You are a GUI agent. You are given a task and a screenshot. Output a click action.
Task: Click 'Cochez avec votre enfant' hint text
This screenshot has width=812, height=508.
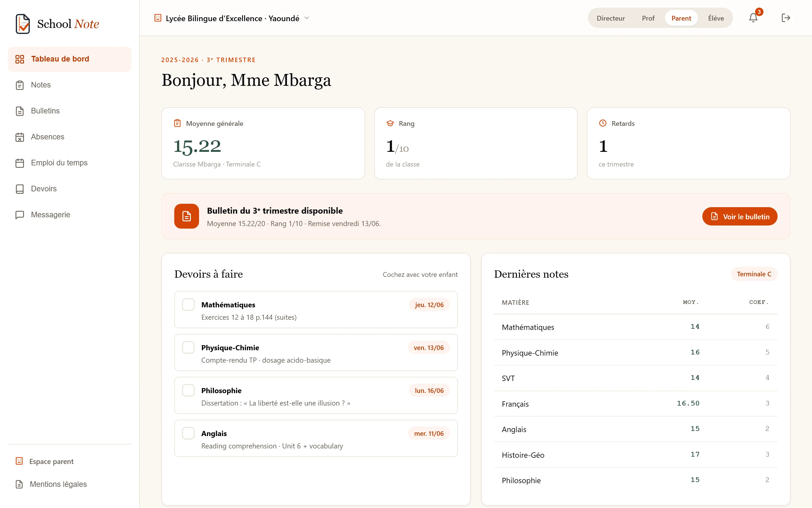click(x=420, y=275)
